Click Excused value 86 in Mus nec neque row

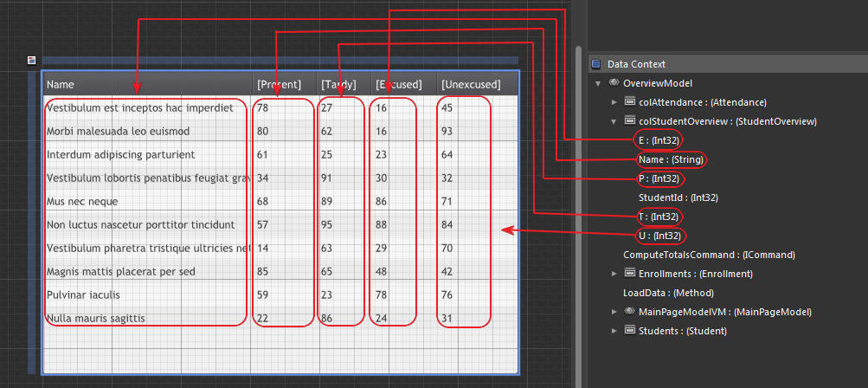coord(381,201)
